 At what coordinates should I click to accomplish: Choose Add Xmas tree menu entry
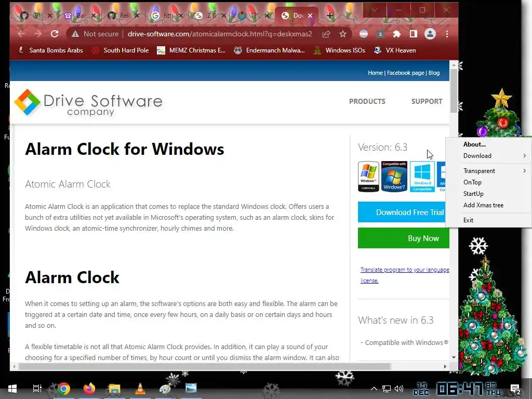click(x=488, y=205)
